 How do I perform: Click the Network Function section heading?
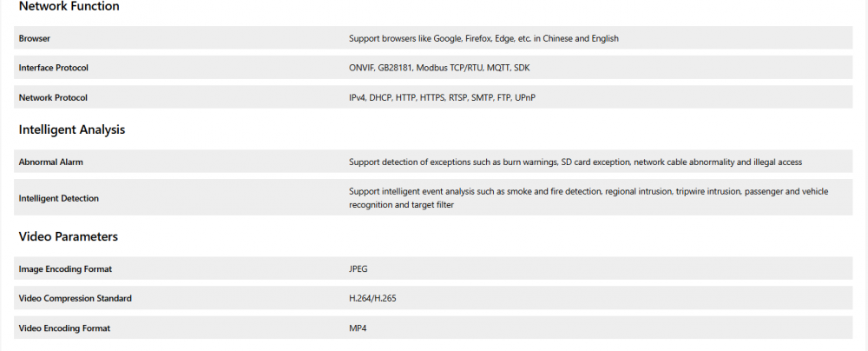pos(69,7)
